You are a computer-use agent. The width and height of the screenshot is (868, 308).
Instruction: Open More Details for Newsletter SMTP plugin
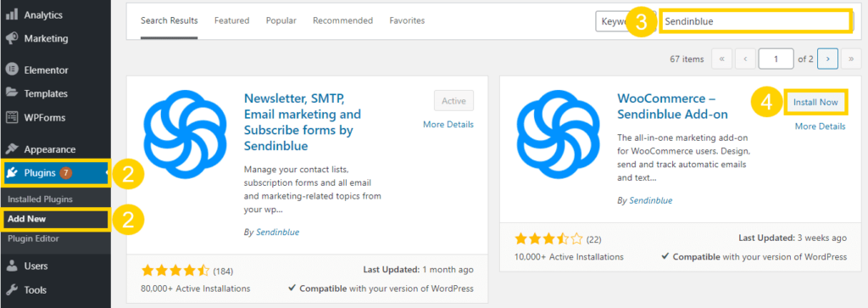click(x=448, y=124)
